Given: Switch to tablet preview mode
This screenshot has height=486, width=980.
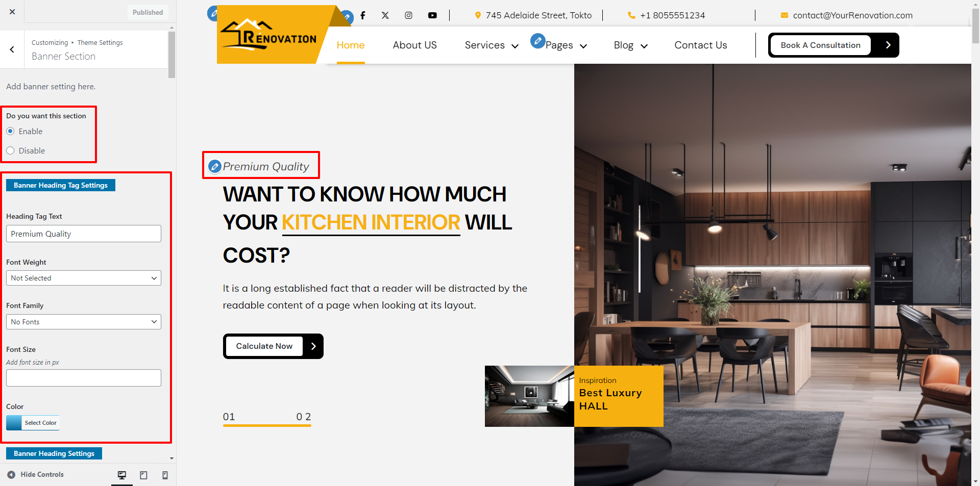Looking at the screenshot, I should [143, 475].
